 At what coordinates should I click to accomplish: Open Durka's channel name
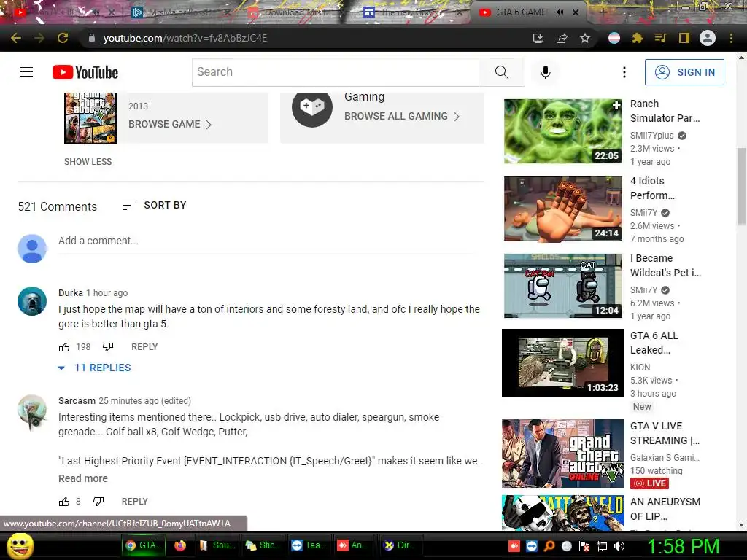(71, 292)
